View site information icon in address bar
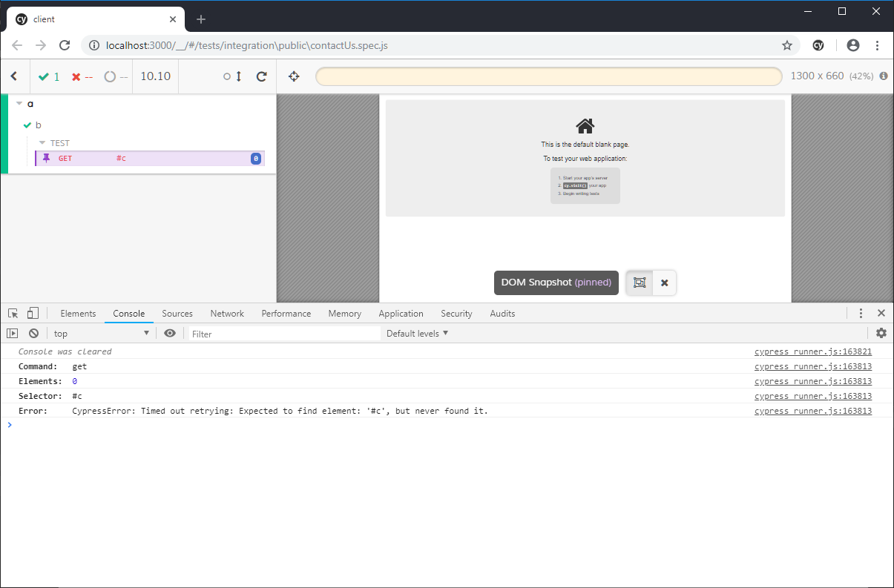Viewport: 894px width, 588px height. pyautogui.click(x=94, y=45)
